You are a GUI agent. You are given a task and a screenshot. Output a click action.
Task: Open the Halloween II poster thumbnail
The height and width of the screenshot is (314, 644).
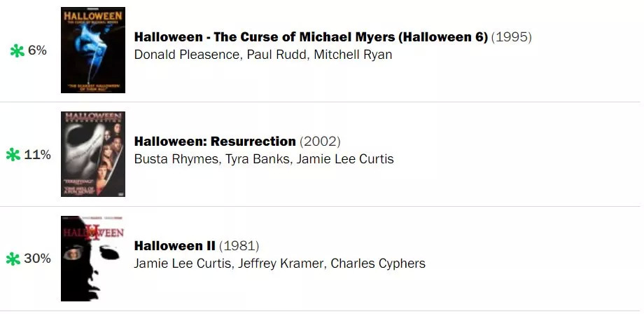[x=93, y=259]
